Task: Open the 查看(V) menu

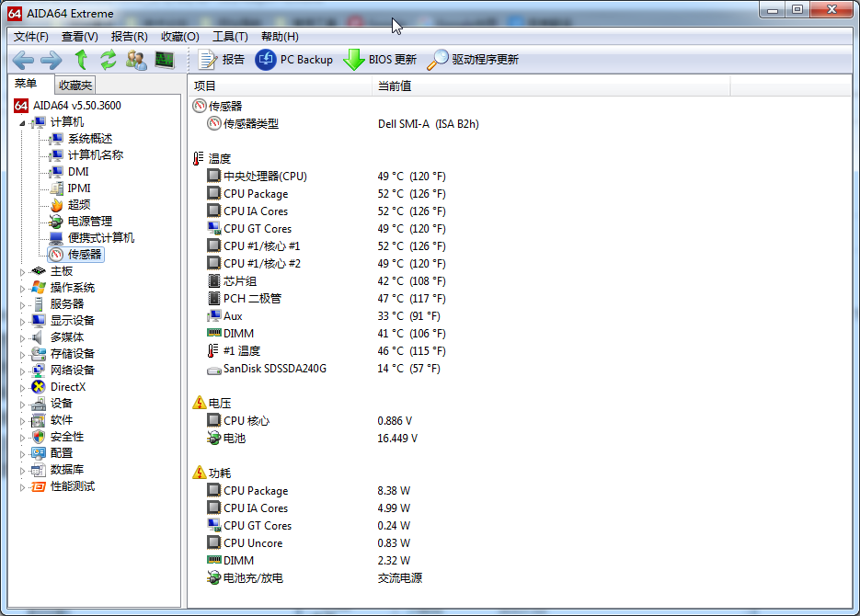Action: tap(79, 37)
